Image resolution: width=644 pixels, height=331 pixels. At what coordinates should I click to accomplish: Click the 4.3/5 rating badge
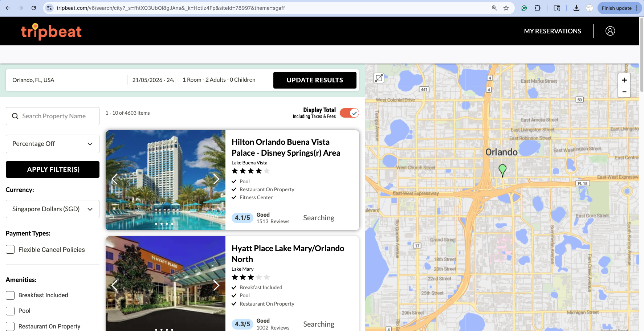[x=242, y=324]
